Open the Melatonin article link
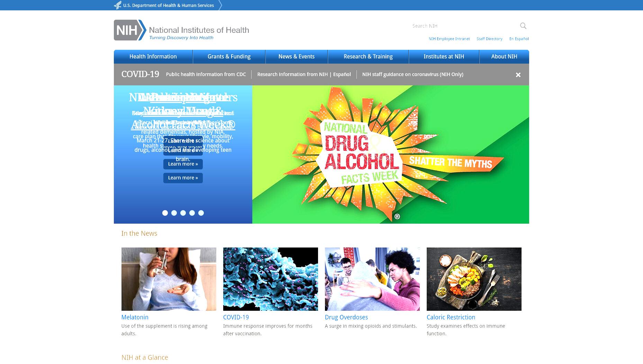 point(135,317)
